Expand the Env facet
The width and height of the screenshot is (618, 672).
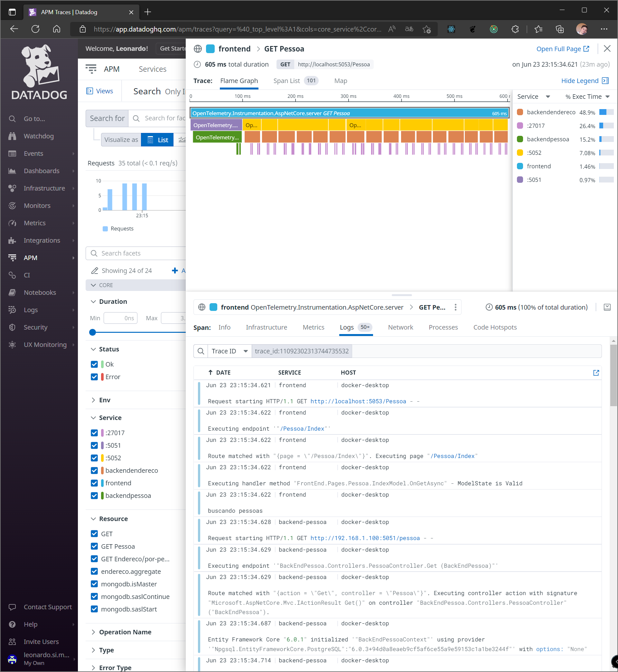click(104, 400)
